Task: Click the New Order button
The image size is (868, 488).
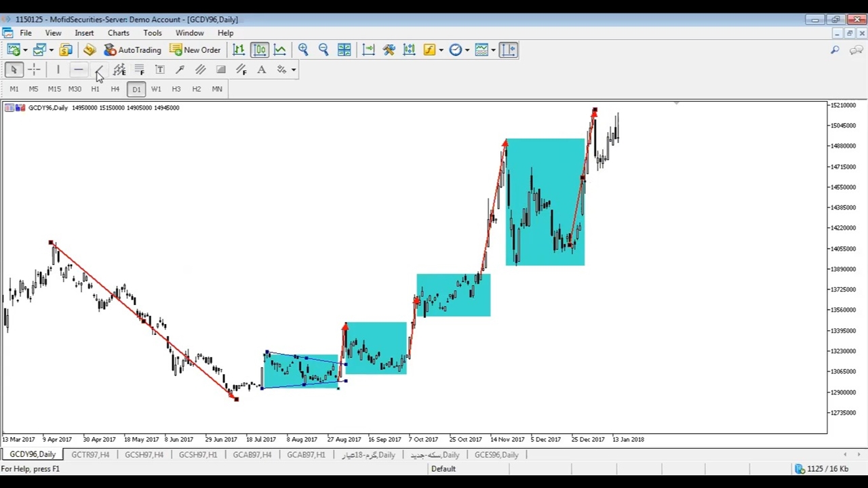Action: click(x=195, y=49)
